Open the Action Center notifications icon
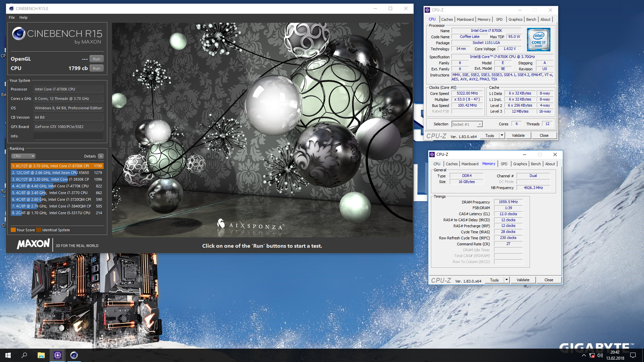644x362 pixels. [633, 355]
